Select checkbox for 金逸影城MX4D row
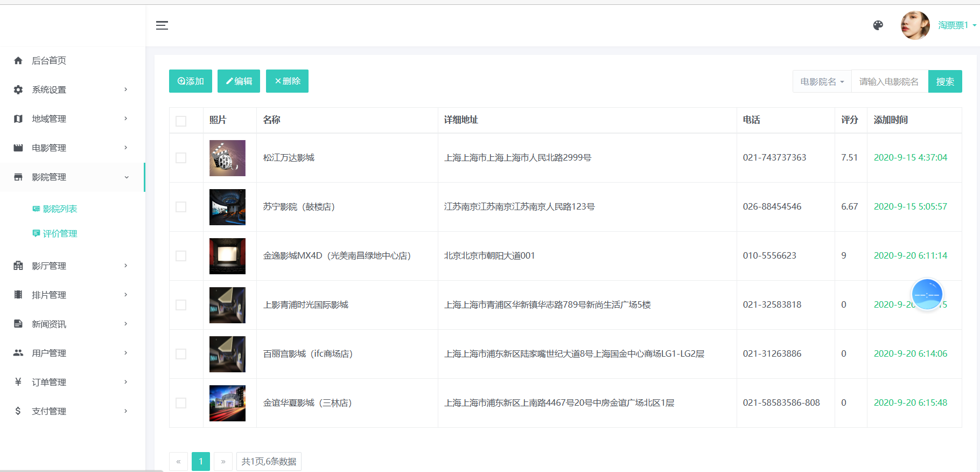Image resolution: width=980 pixels, height=472 pixels. (181, 256)
